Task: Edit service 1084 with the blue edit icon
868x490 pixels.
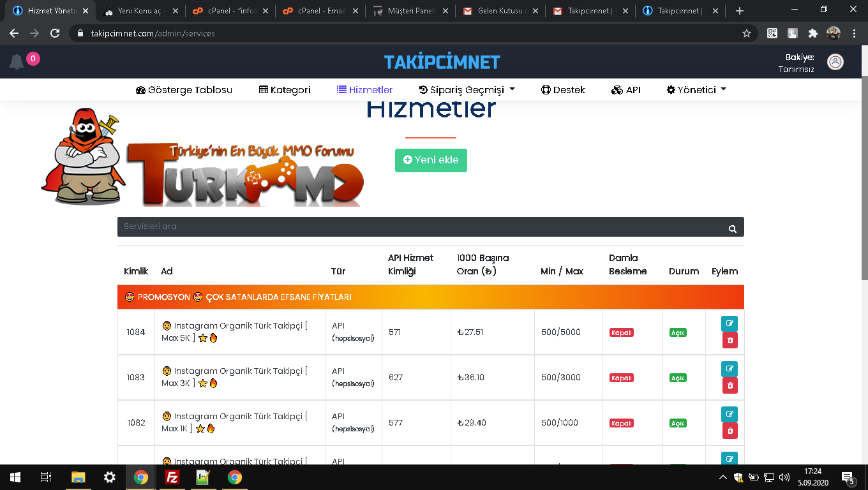Action: tap(730, 323)
